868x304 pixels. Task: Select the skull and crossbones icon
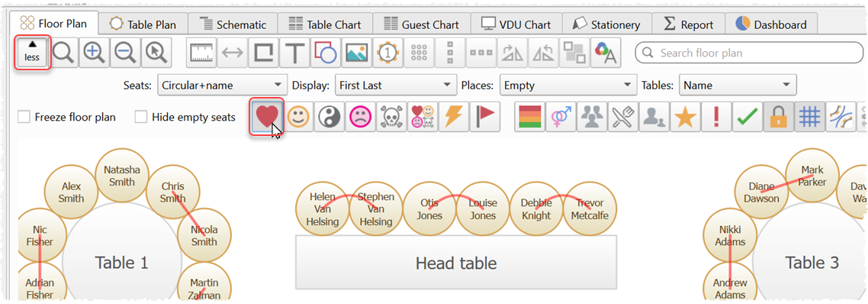(x=391, y=117)
